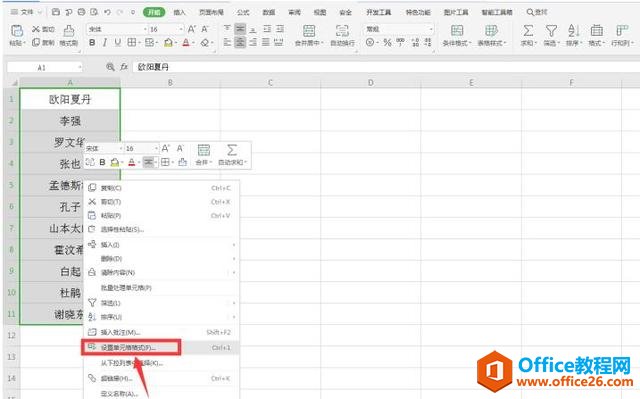This screenshot has width=640, height=399.
Task: Click the Wrap Text icon
Action: 342,31
